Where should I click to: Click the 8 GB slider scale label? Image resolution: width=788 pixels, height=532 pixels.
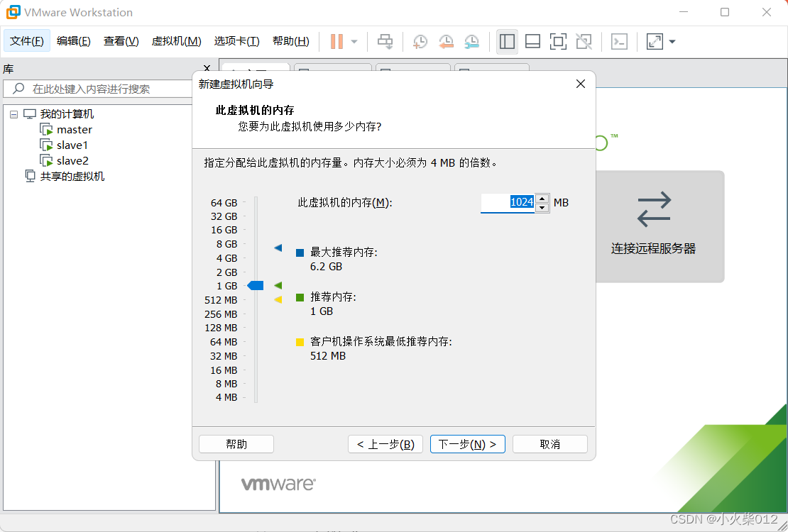pos(226,244)
